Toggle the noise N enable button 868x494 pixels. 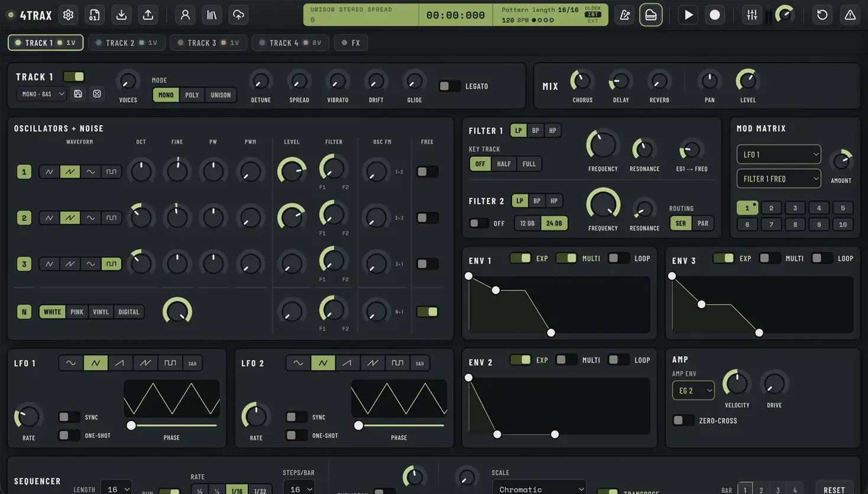point(24,311)
